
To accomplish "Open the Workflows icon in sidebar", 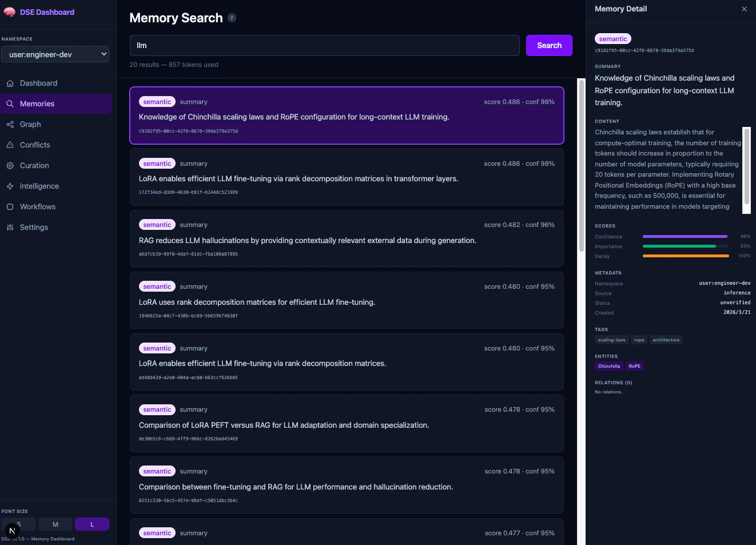I will 10,207.
